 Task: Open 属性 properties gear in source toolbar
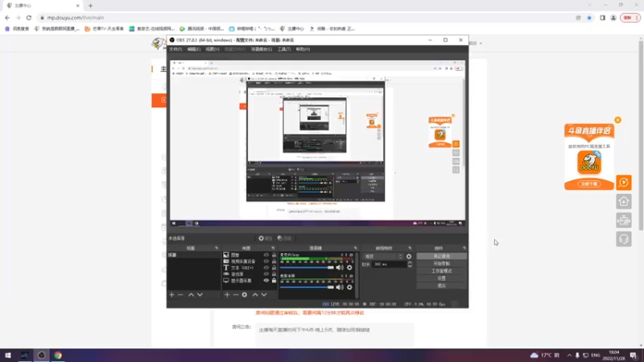point(266,238)
